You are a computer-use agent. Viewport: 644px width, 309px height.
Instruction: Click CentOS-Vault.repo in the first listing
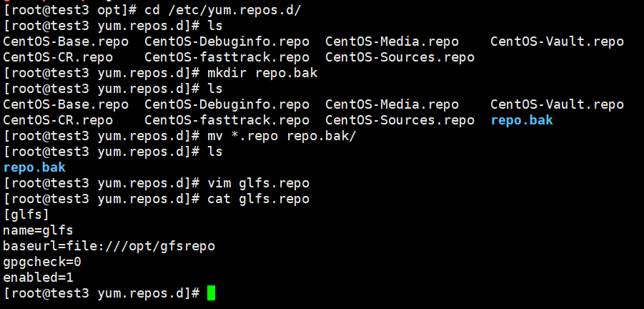coord(558,41)
